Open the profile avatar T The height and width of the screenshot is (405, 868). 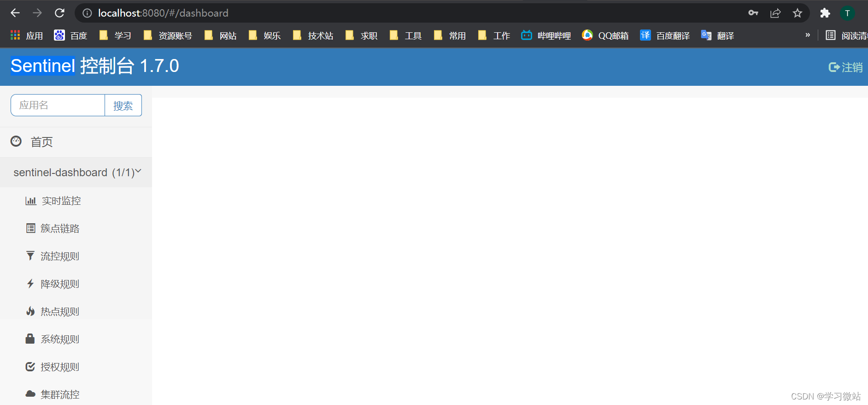[847, 13]
